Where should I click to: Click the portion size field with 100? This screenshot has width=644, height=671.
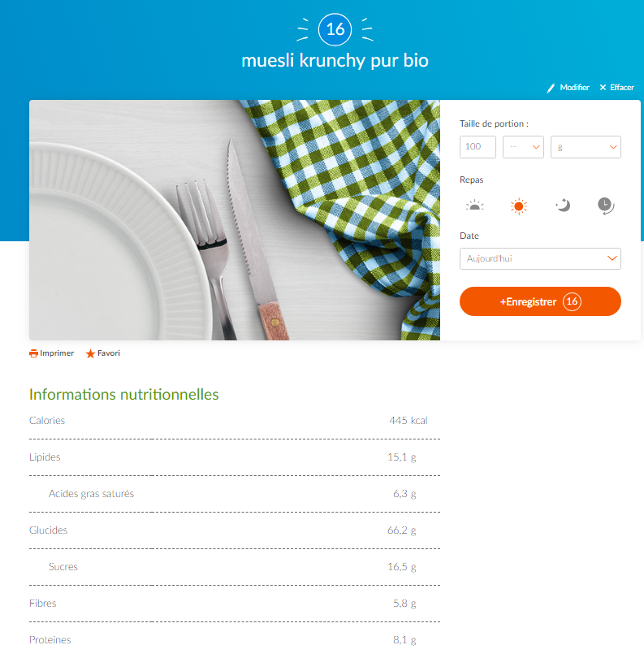[478, 147]
